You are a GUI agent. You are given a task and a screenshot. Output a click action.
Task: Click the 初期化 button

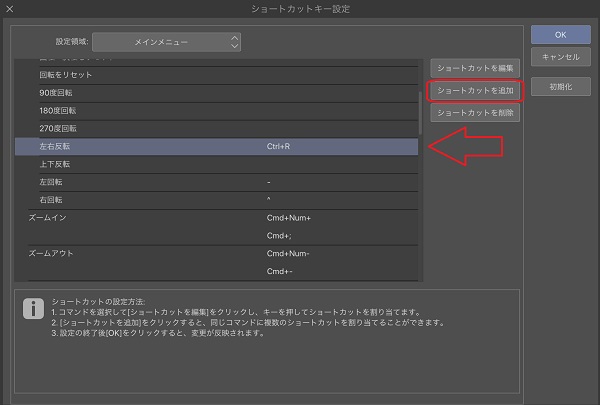coord(561,87)
